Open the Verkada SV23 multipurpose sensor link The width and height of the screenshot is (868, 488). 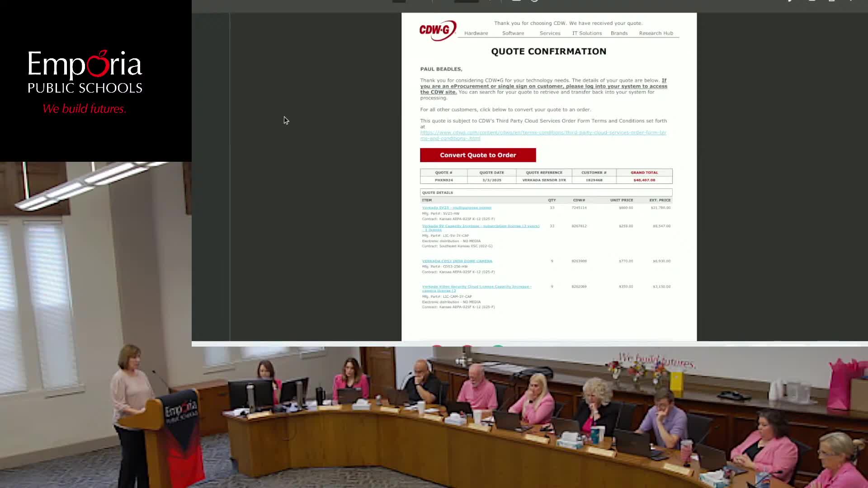tap(457, 207)
